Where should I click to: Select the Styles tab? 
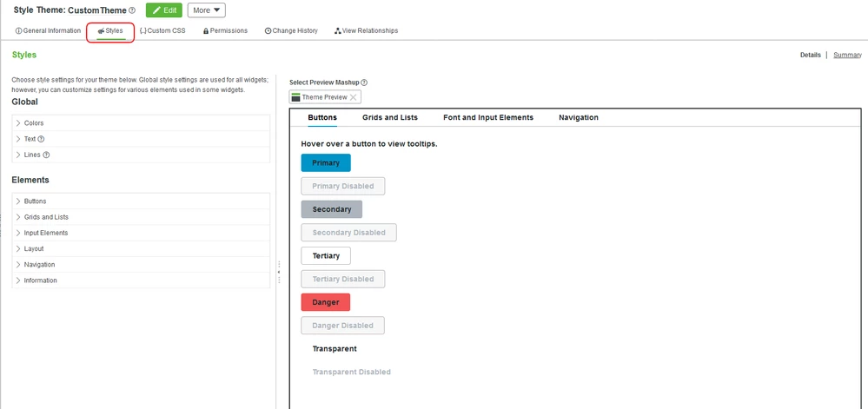pyautogui.click(x=110, y=31)
